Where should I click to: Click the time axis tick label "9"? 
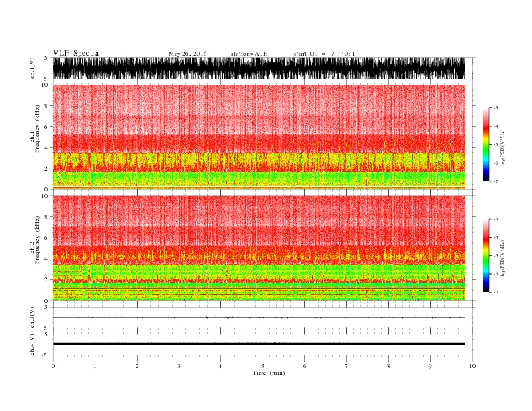tap(430, 366)
